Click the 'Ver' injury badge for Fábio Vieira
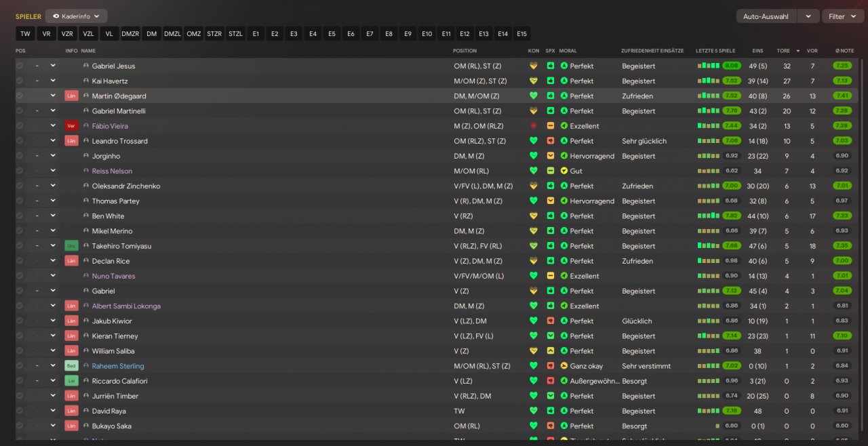 [71, 126]
